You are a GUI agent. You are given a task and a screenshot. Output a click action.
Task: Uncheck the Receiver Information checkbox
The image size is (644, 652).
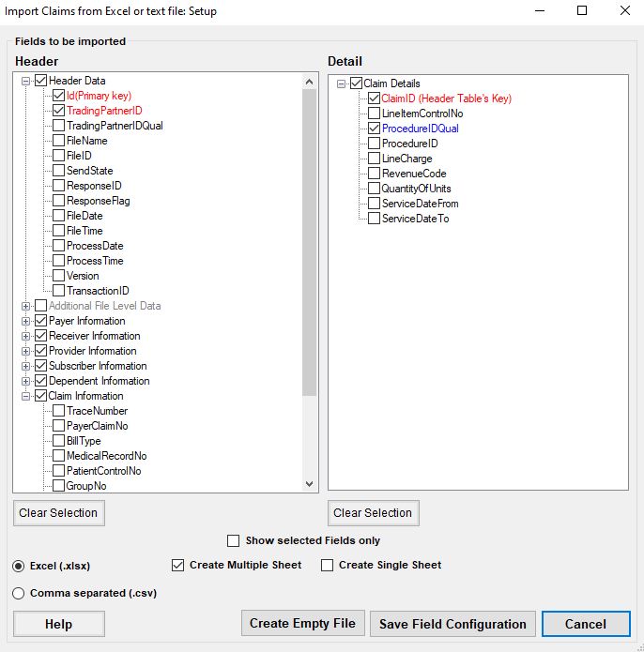coord(40,336)
